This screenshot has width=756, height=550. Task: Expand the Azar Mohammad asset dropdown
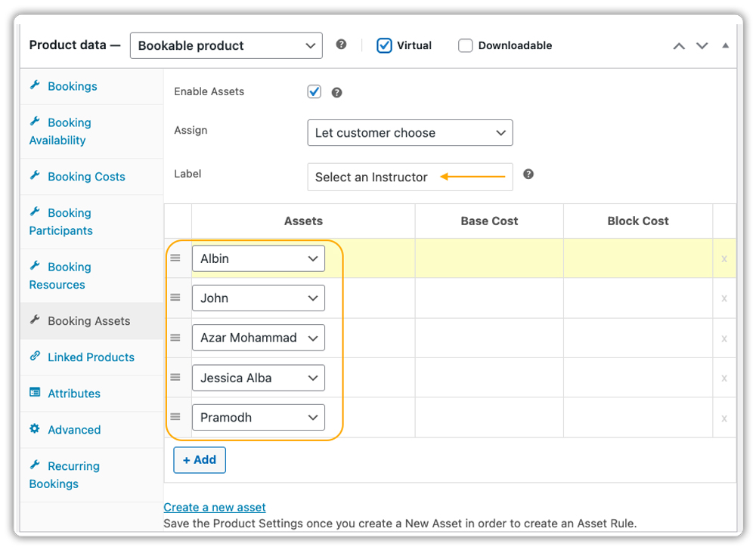(x=258, y=338)
